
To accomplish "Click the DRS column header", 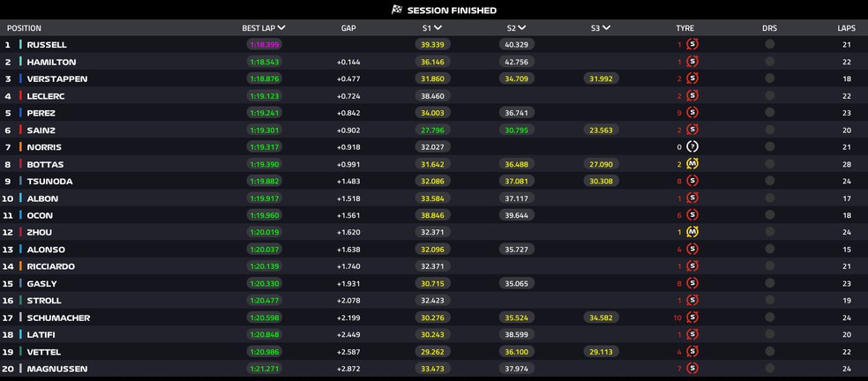I will [769, 28].
